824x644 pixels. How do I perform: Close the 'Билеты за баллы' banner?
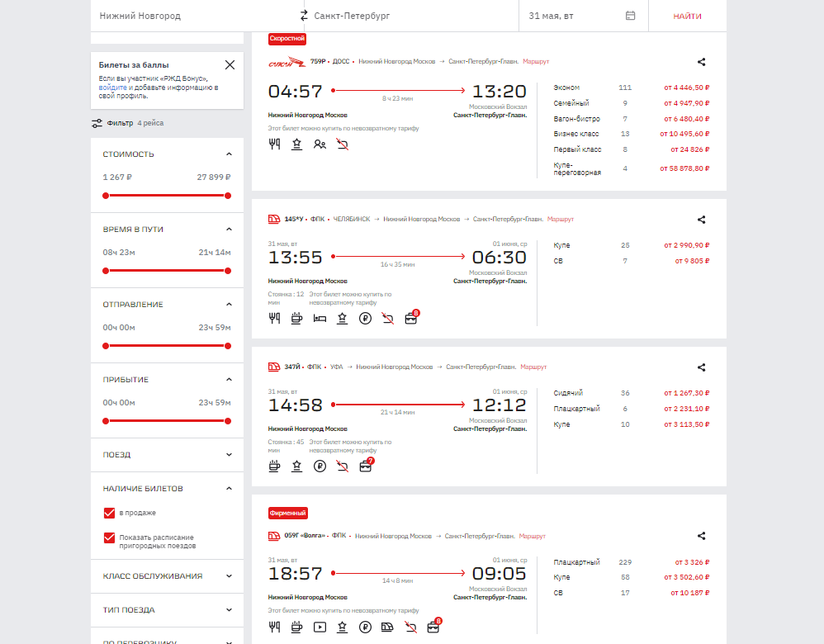(230, 64)
